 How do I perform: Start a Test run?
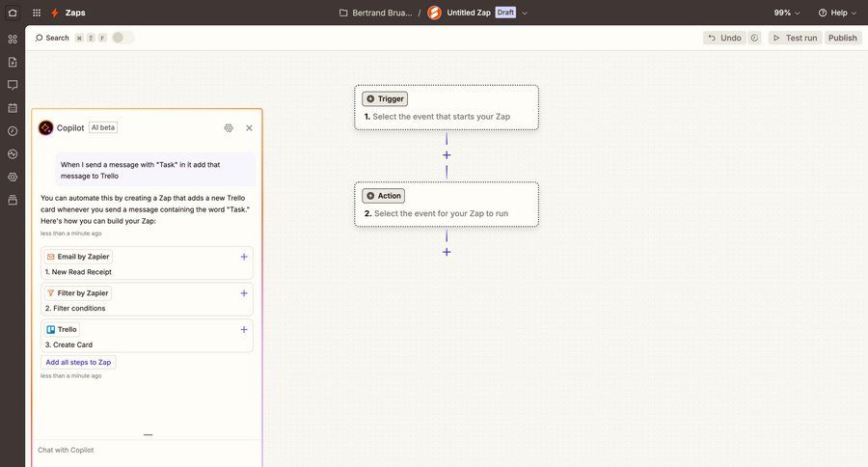click(x=795, y=38)
